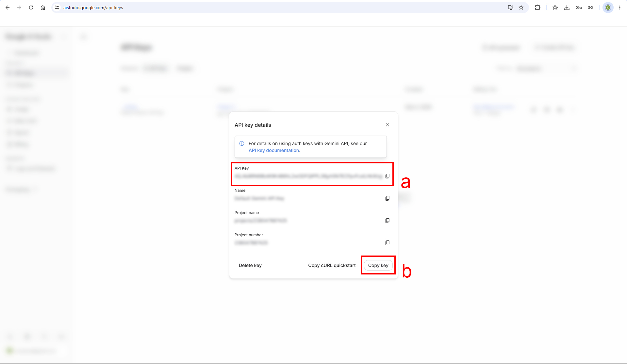Open Chrome profile avatar
627x364 pixels.
608,8
